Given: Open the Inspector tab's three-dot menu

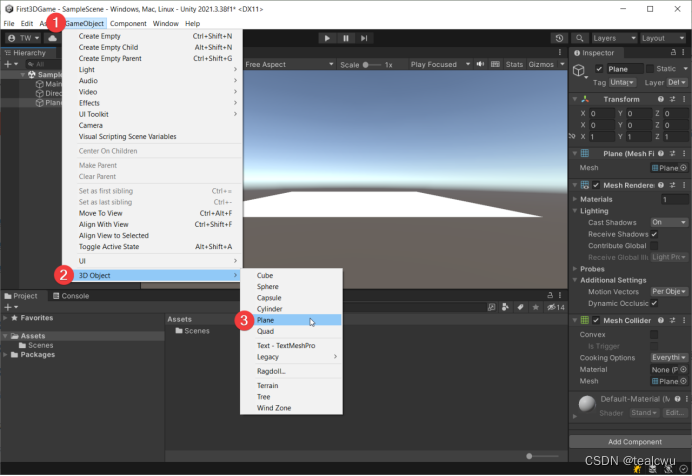Looking at the screenshot, I should click(x=684, y=52).
